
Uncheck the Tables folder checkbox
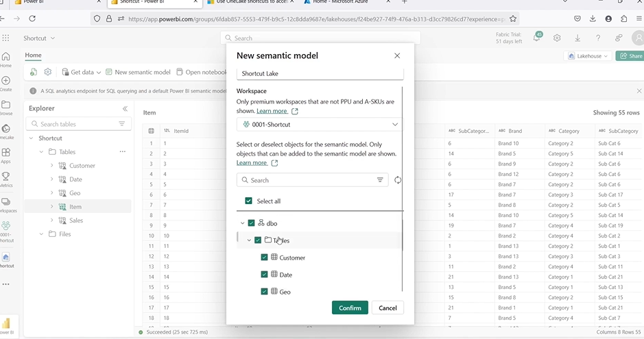point(257,240)
